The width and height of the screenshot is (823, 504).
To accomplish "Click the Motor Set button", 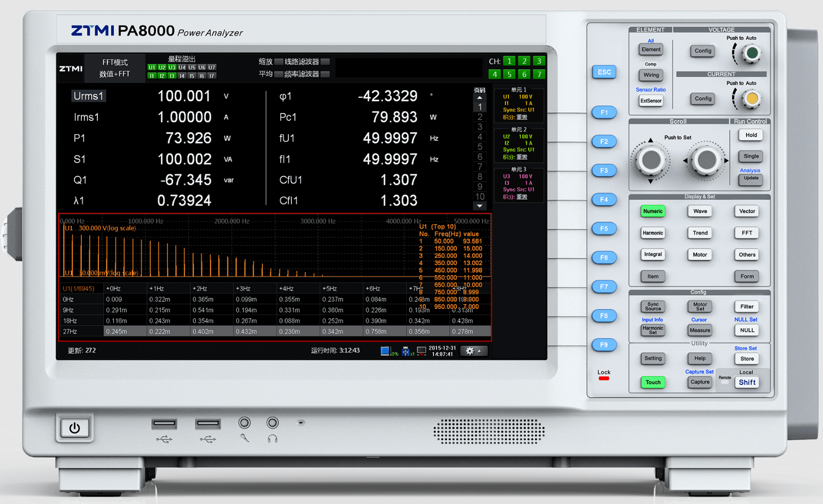I will tap(700, 306).
